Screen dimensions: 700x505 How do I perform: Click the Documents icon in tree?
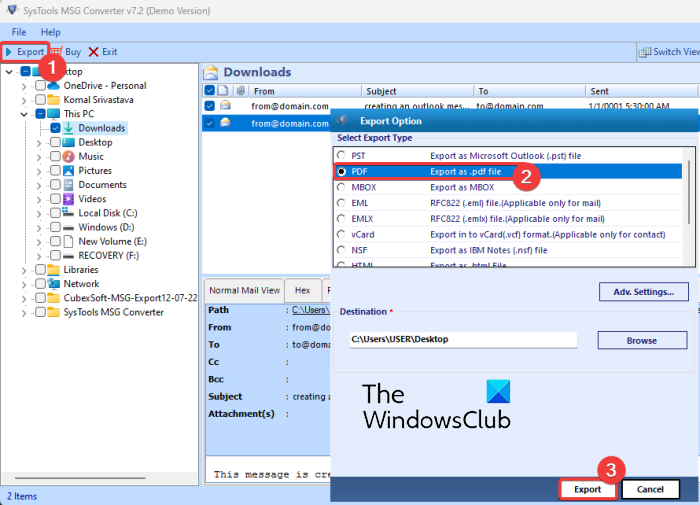click(x=69, y=185)
